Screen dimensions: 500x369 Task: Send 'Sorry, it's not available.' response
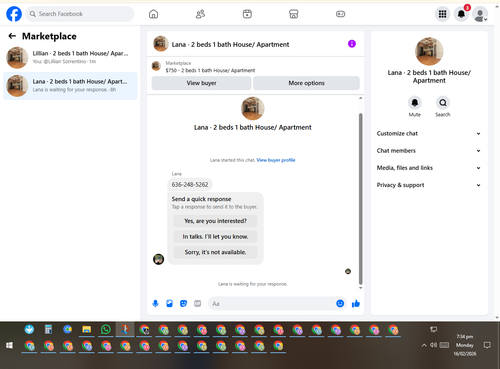(x=215, y=252)
